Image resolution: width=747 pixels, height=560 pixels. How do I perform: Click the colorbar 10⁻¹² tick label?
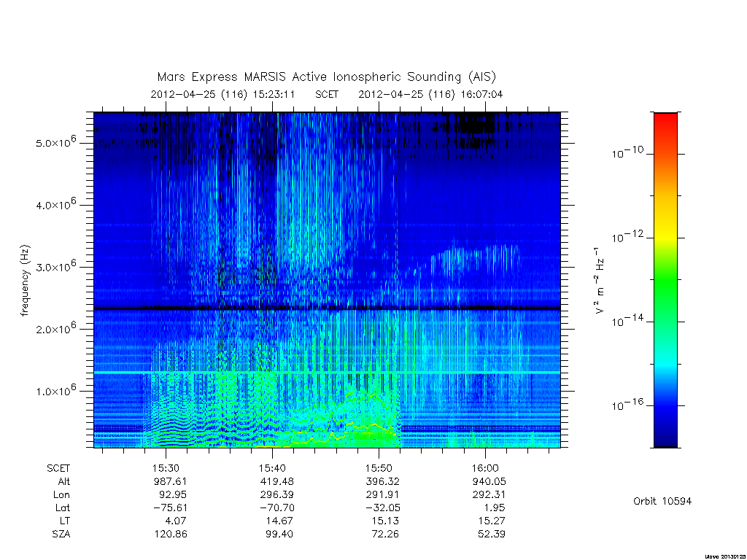tap(627, 237)
